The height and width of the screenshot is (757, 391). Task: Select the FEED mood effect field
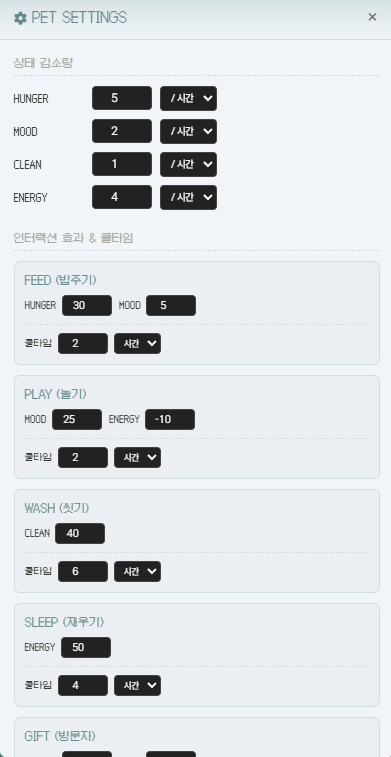171,306
